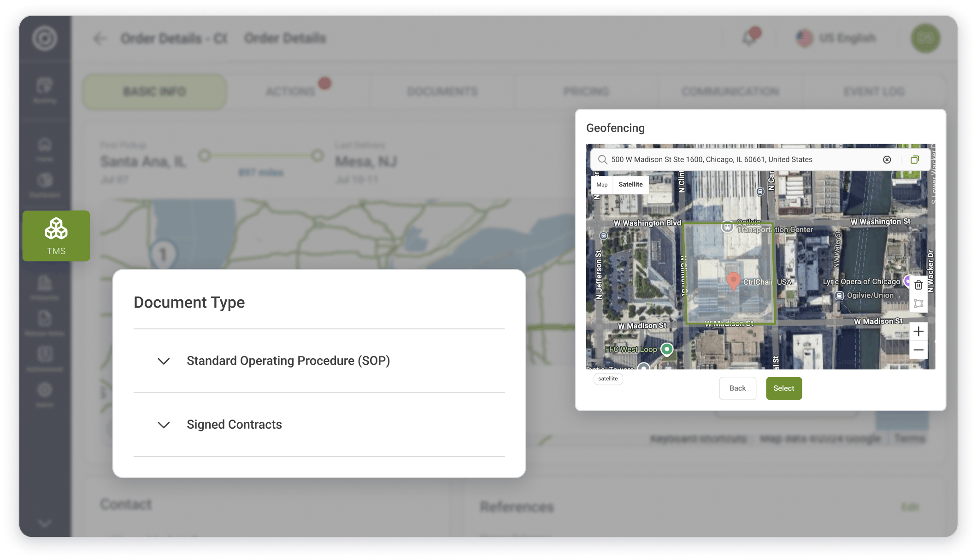The width and height of the screenshot is (977, 560).
Task: Click the Ogilvie Transportation Center transit icon
Action: [x=727, y=227]
